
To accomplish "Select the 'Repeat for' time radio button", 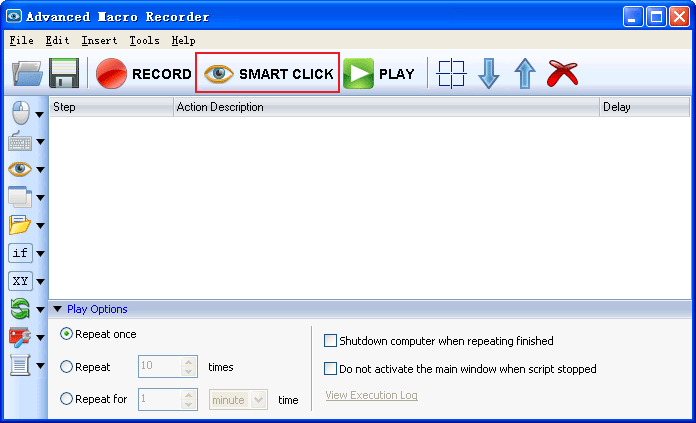I will [67, 399].
